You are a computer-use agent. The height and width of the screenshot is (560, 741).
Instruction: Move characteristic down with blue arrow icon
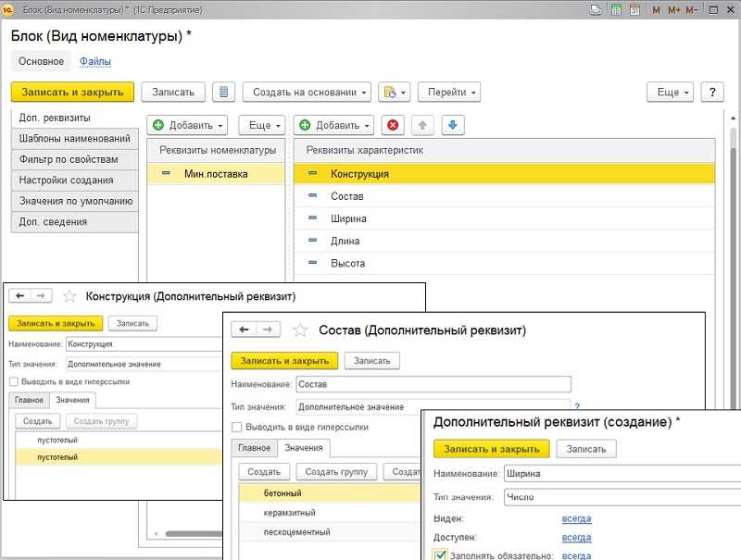pyautogui.click(x=453, y=125)
